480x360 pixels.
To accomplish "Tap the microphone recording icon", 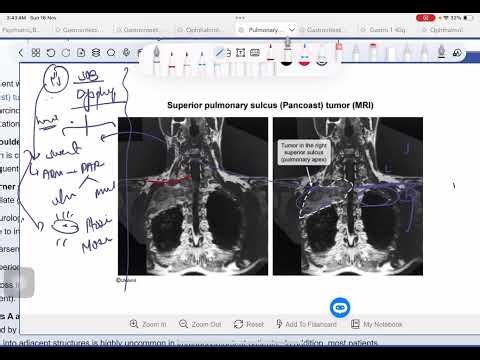I will tap(126, 53).
